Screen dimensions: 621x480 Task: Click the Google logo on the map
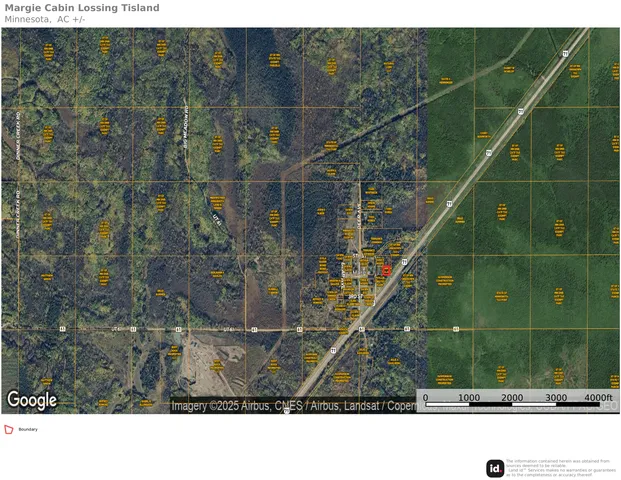click(32, 400)
